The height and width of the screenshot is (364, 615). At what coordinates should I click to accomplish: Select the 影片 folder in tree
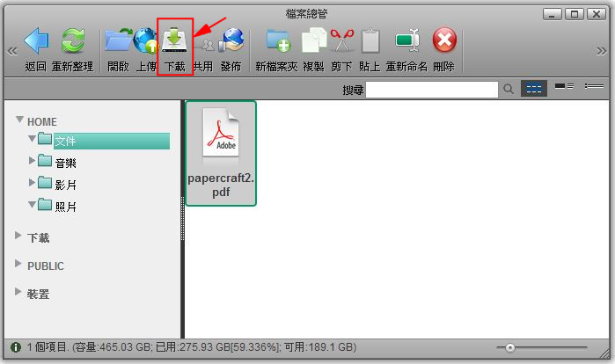pyautogui.click(x=65, y=184)
